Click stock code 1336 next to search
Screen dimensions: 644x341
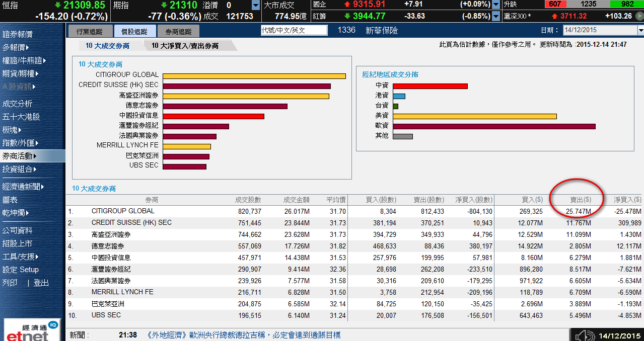tap(346, 30)
